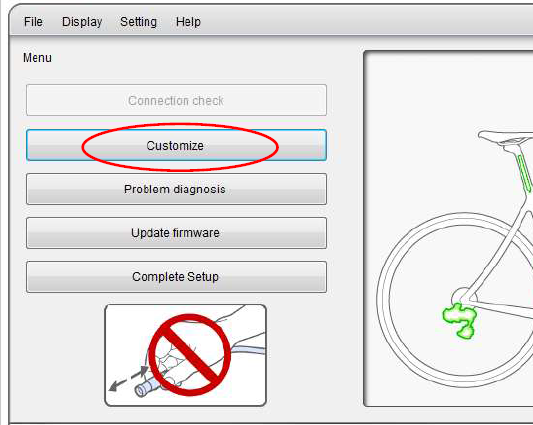Start Problem diagnosis
Screen dimensions: 533x425
point(176,189)
